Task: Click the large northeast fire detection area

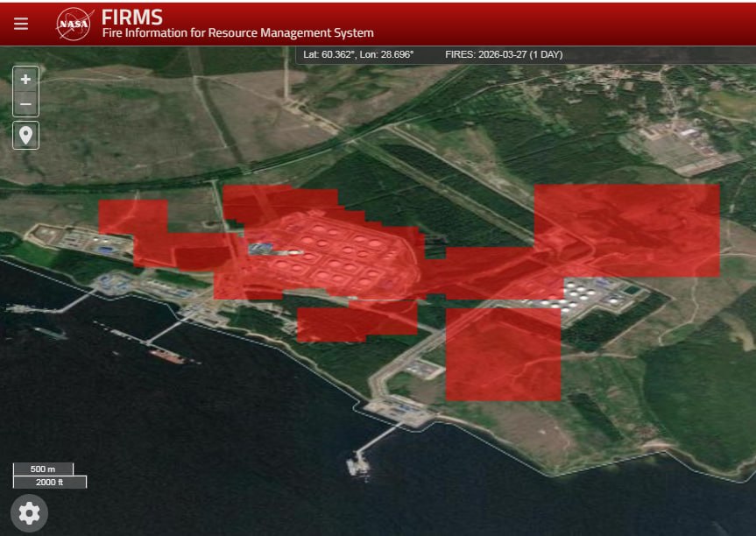Action: point(626,230)
